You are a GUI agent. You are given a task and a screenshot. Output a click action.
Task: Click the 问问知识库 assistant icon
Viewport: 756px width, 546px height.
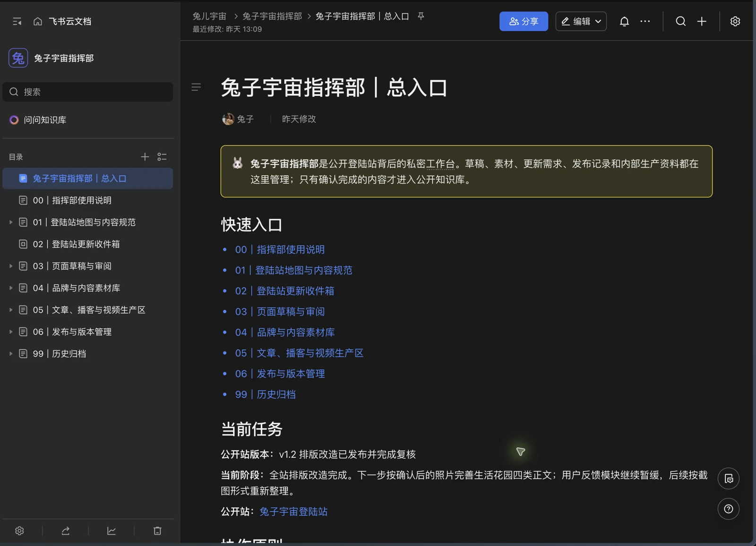(14, 120)
